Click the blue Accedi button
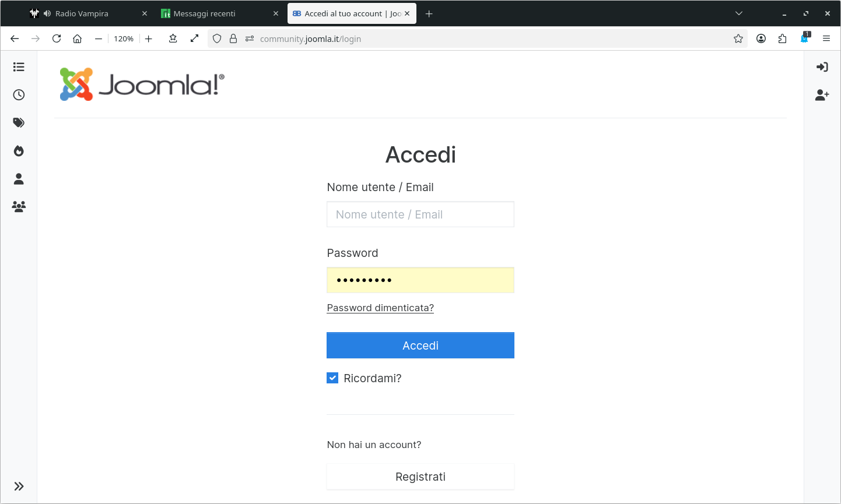 [x=420, y=346]
